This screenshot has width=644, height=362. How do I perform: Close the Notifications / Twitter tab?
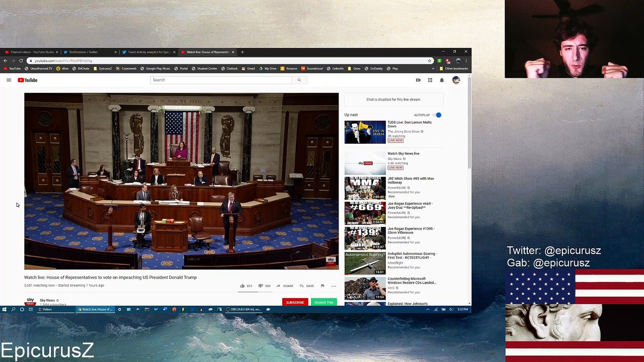[x=115, y=52]
